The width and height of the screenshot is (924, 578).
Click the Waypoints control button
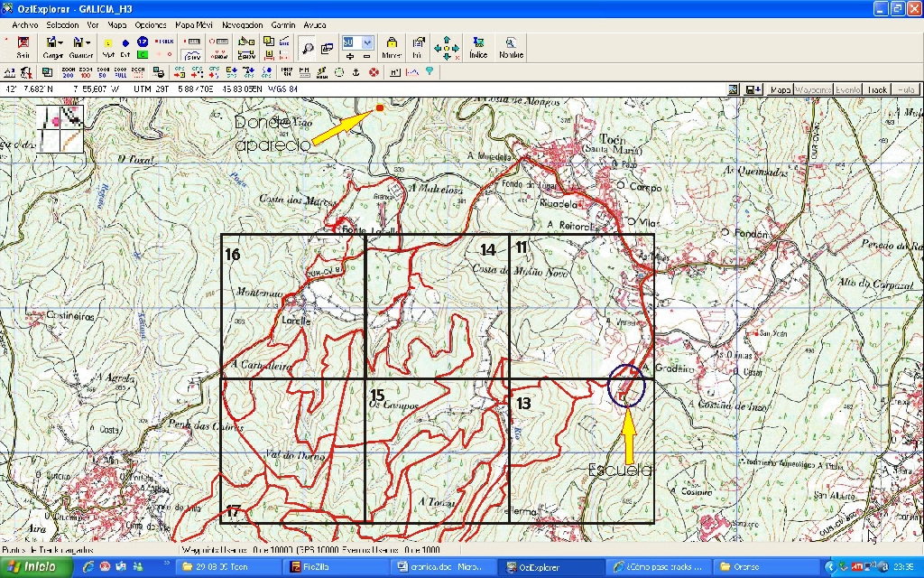point(813,89)
